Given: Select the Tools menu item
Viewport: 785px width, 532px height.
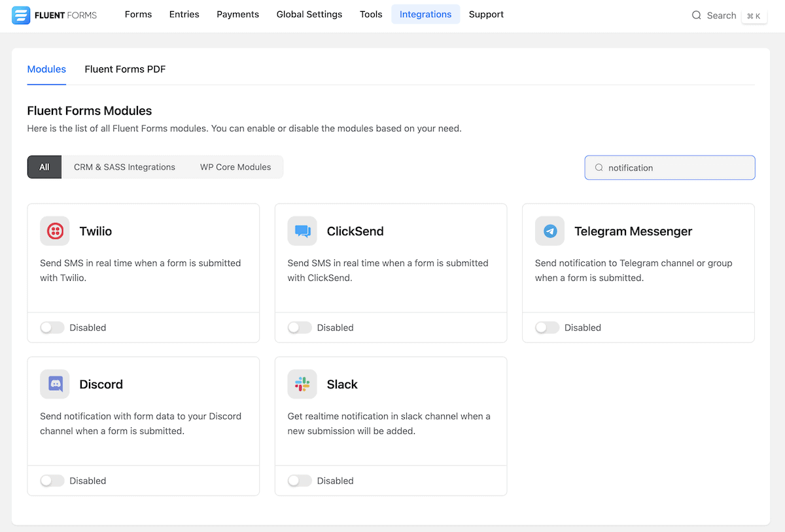Looking at the screenshot, I should point(371,14).
